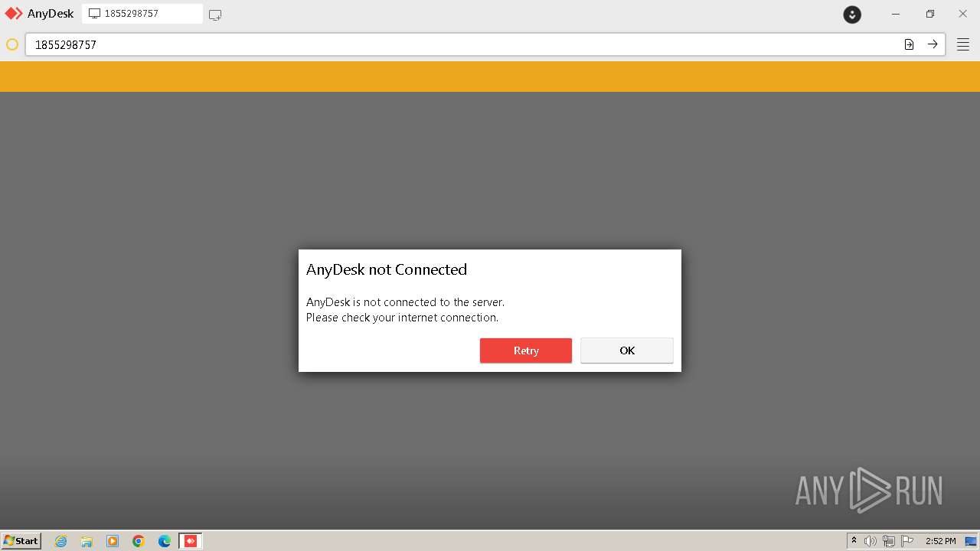Launch Internet Explorer from taskbar
The width and height of the screenshot is (980, 551).
pyautogui.click(x=61, y=541)
